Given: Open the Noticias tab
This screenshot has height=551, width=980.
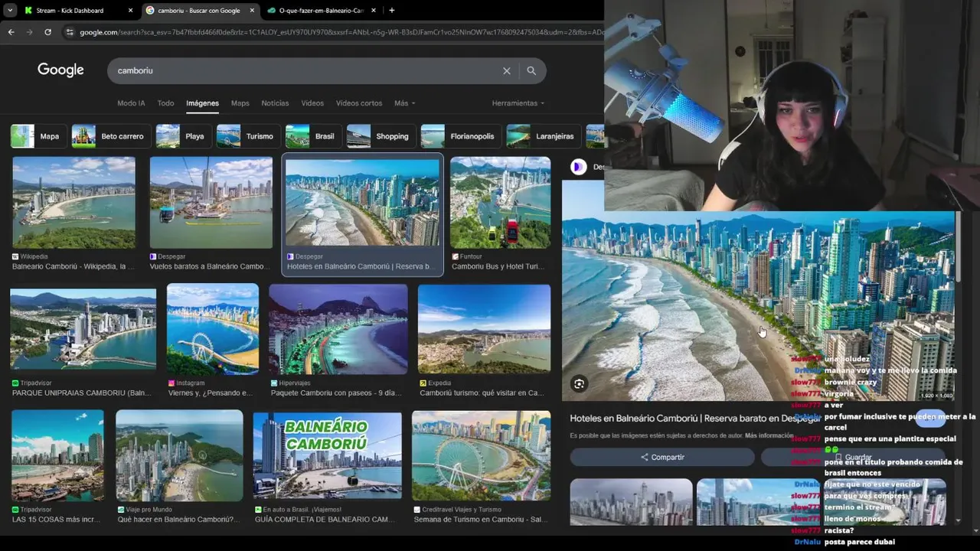Looking at the screenshot, I should [275, 103].
